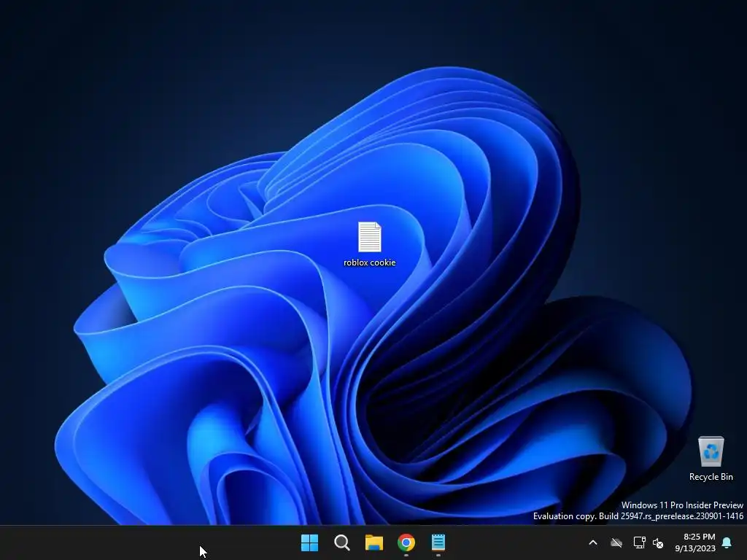The height and width of the screenshot is (560, 747).
Task: Switch to Notepad in taskbar
Action: [438, 542]
